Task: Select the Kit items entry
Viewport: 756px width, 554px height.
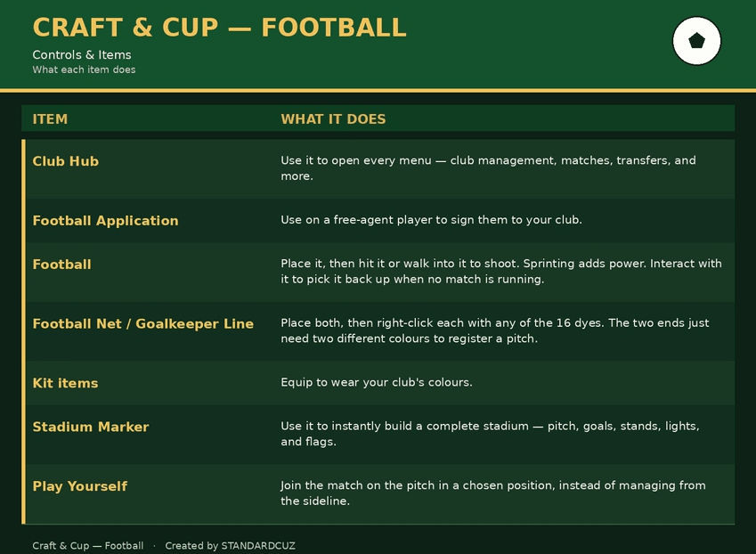Action: [65, 383]
